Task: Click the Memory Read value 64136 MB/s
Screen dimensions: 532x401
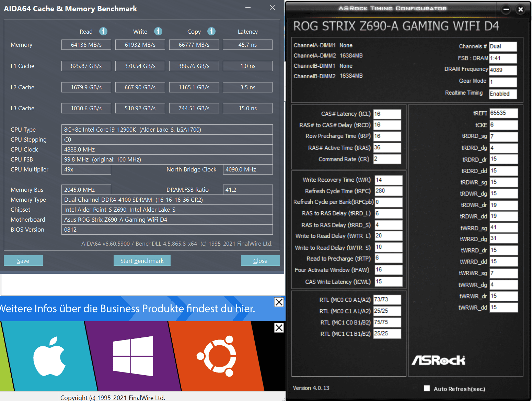Action: pyautogui.click(x=86, y=45)
